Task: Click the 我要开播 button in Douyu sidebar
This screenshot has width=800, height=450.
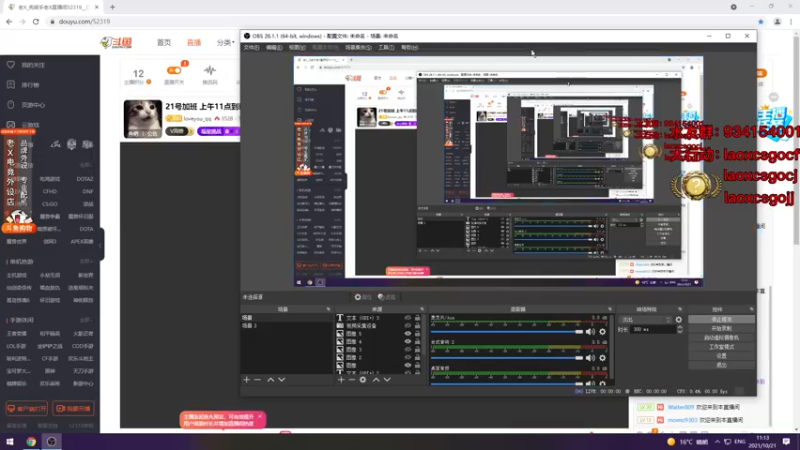Action: point(73,409)
